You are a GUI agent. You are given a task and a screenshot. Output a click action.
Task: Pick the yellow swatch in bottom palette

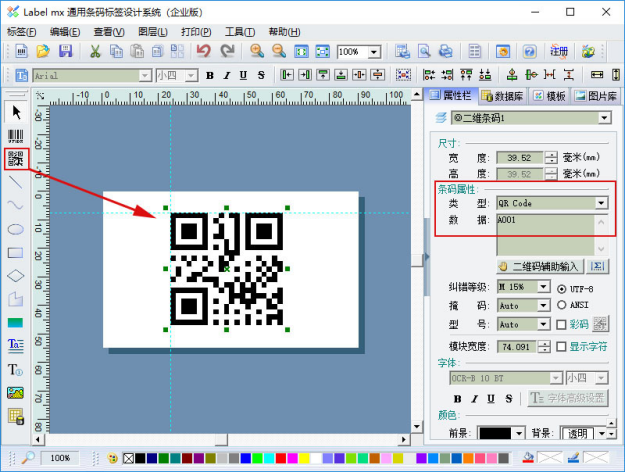pos(304,458)
